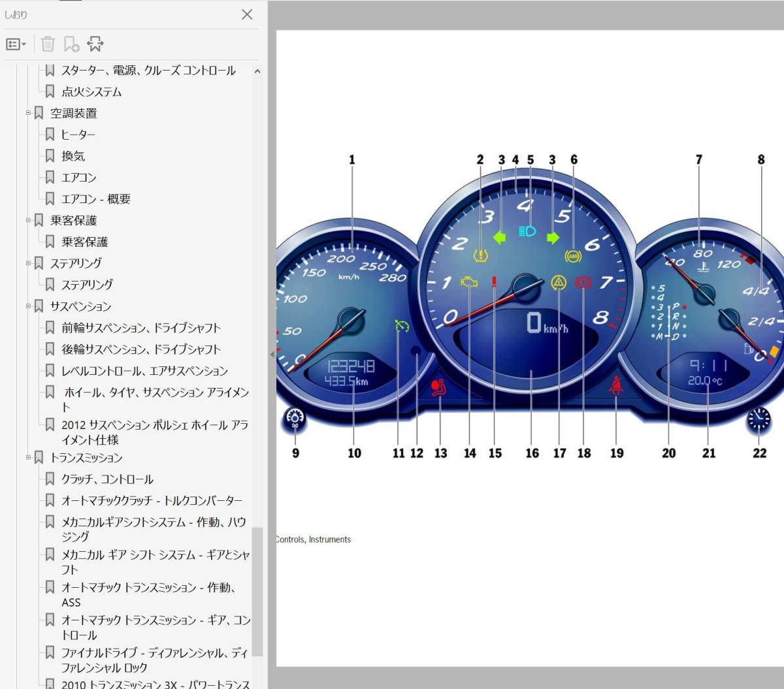Select the 空調装置 bookmark
The image size is (784, 689).
tap(74, 113)
